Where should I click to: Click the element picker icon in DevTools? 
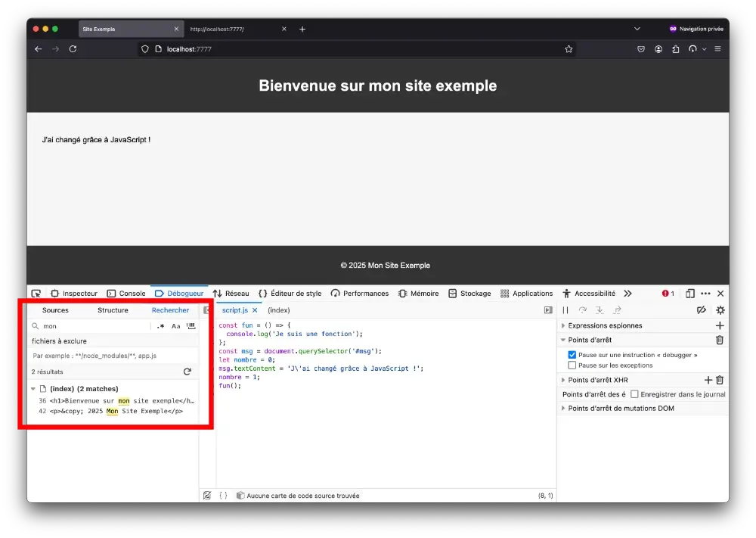tap(36, 294)
